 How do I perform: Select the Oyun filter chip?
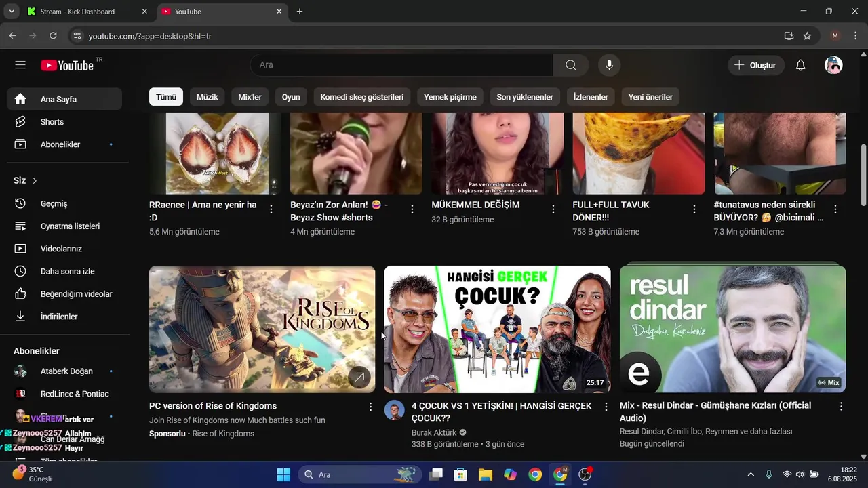[x=291, y=97]
